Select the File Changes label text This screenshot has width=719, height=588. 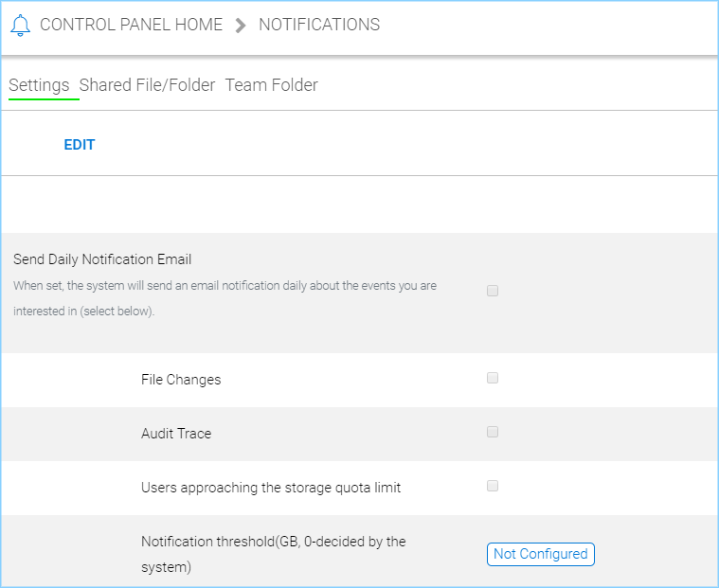[181, 380]
